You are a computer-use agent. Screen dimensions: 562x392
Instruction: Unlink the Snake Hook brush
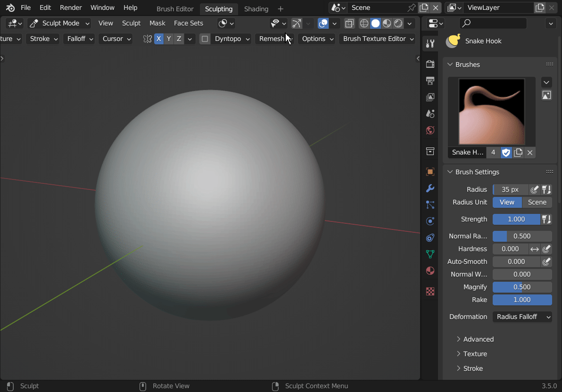pos(530,152)
